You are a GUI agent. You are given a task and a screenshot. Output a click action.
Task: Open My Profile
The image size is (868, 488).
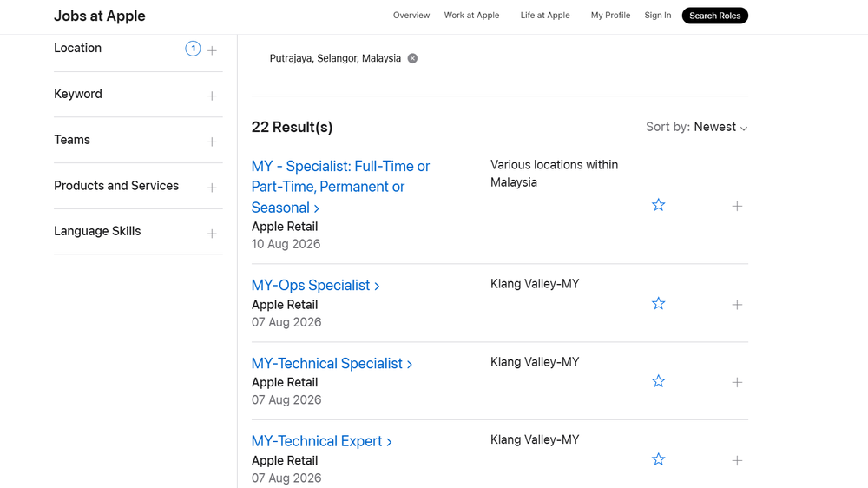pyautogui.click(x=610, y=16)
